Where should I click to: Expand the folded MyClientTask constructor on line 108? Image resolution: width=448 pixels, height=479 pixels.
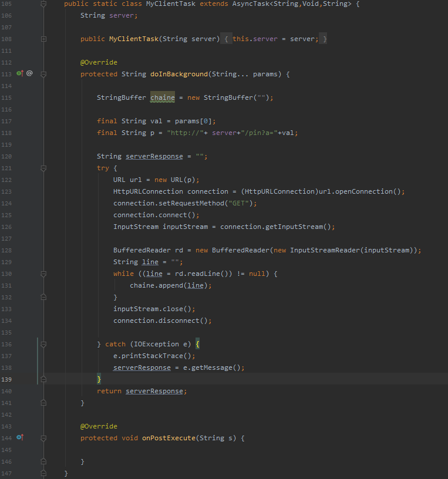[x=43, y=39]
